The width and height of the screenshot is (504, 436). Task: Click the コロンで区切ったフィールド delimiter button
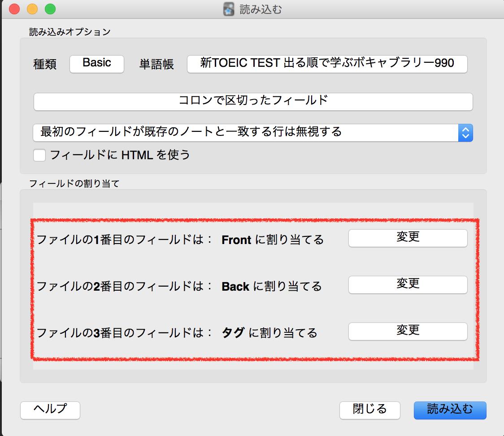(253, 102)
